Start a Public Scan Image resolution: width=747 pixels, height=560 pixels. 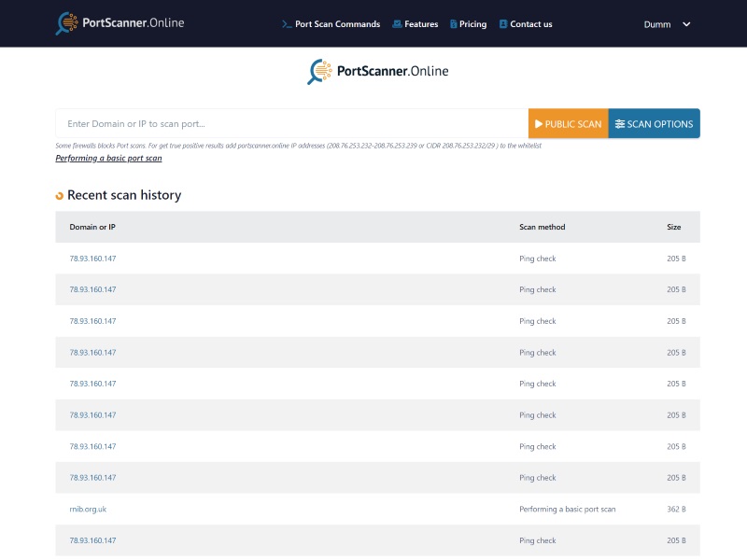(568, 123)
